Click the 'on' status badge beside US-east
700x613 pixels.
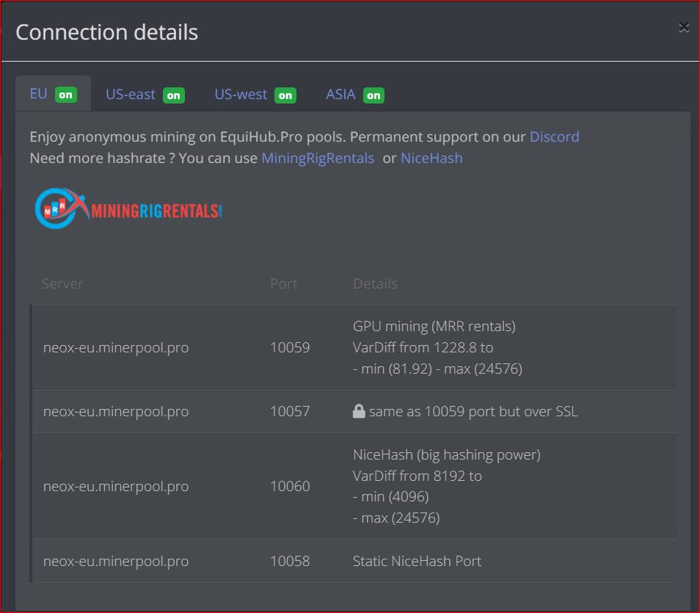[x=174, y=95]
